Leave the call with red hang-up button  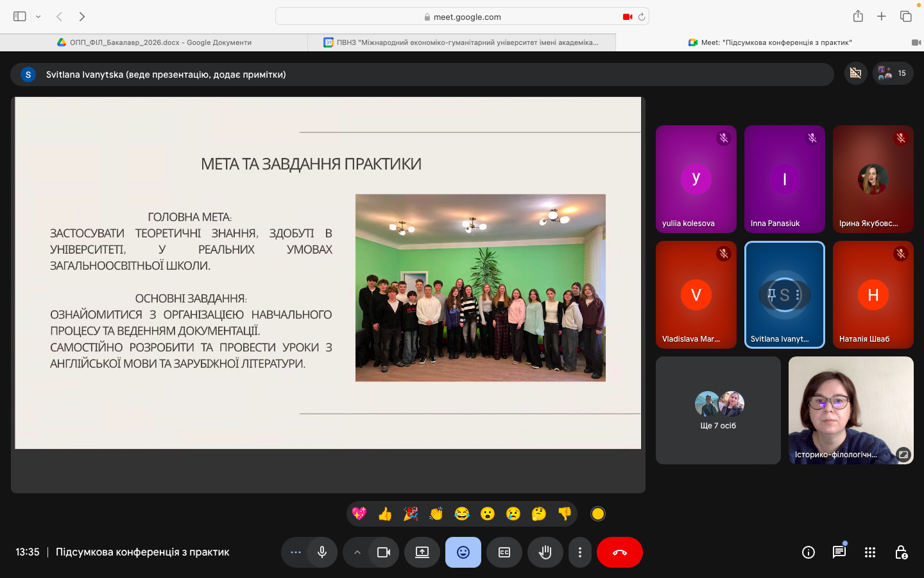[619, 552]
